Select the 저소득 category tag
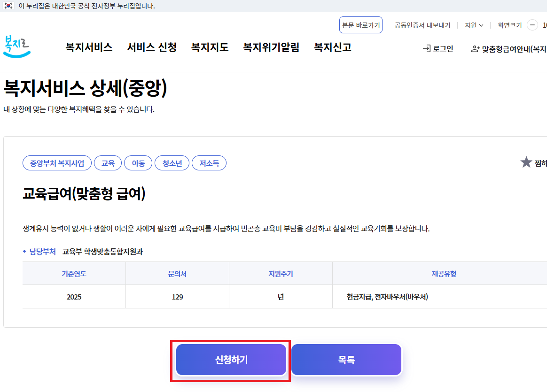The height and width of the screenshot is (392, 547). click(x=209, y=162)
